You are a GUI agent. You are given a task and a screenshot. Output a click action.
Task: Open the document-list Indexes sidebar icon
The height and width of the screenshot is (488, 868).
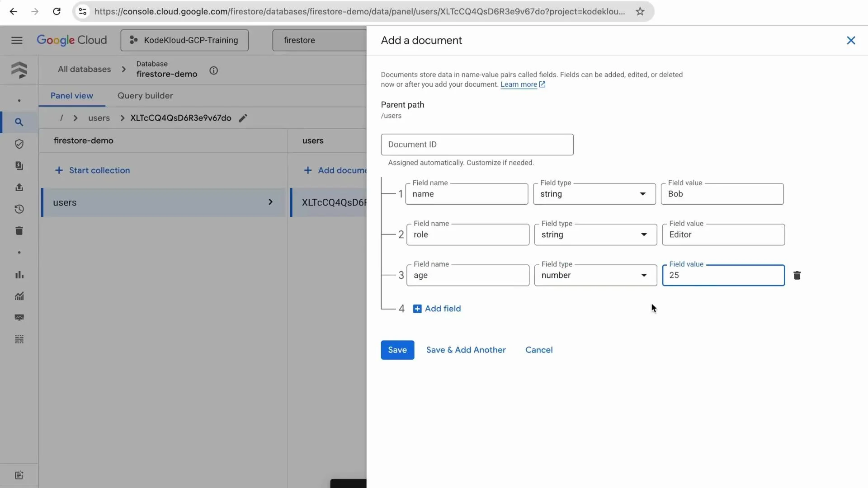click(x=19, y=165)
